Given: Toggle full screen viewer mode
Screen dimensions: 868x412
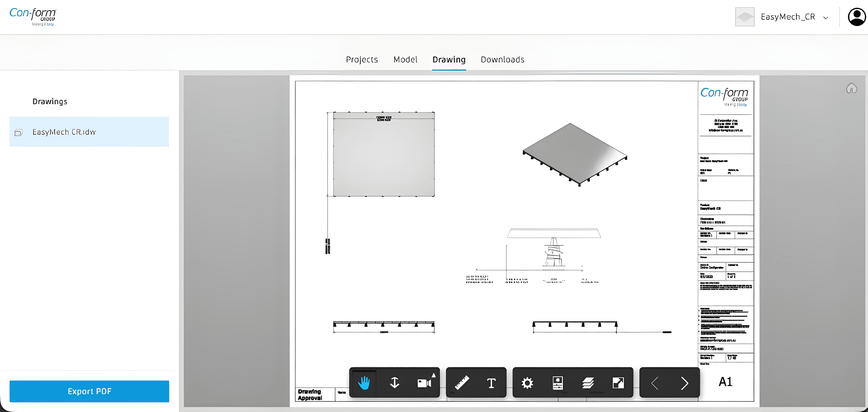Looking at the screenshot, I should point(618,383).
